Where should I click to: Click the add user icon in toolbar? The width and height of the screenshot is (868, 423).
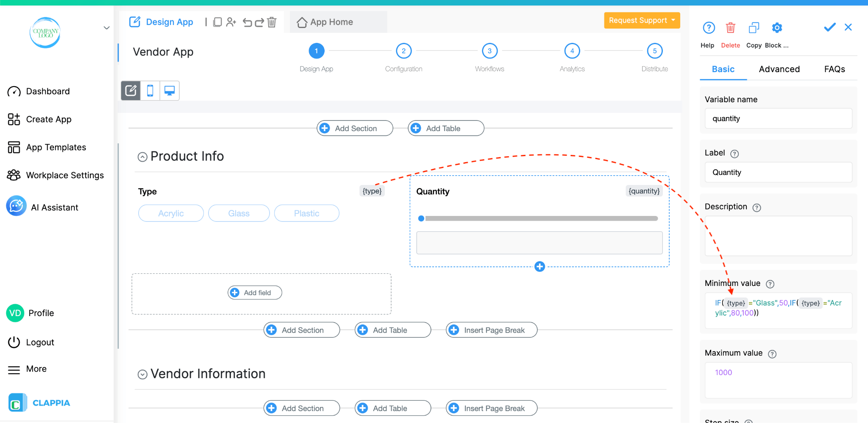coord(231,22)
